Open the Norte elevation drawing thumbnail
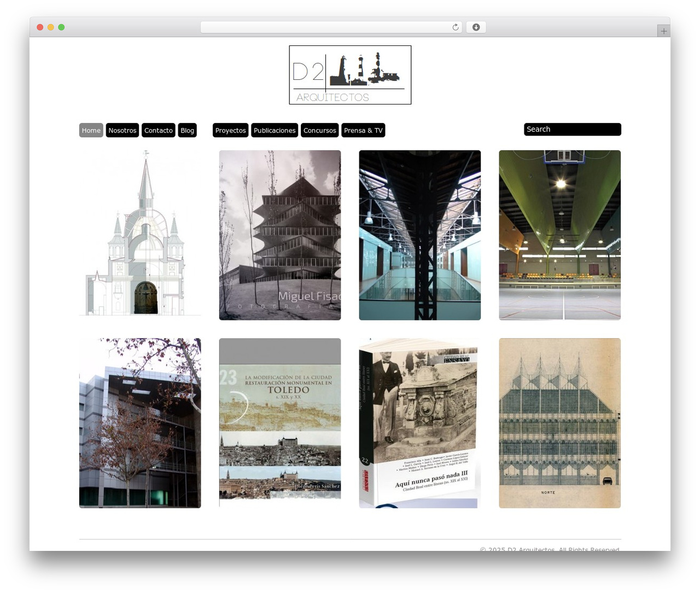The height and width of the screenshot is (593, 700). (x=560, y=423)
